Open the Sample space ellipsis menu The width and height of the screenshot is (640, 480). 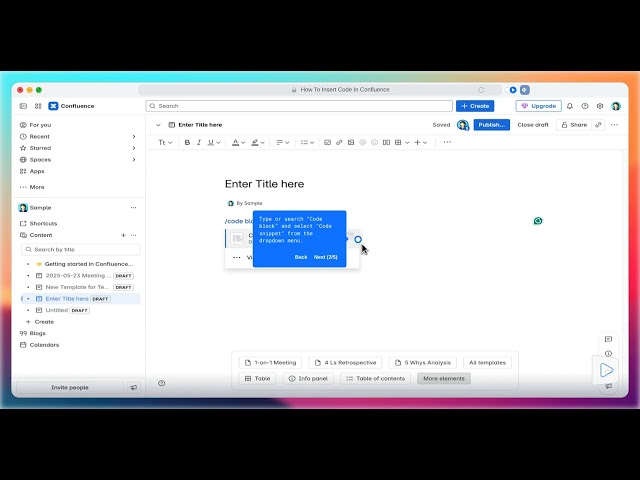coord(133,208)
